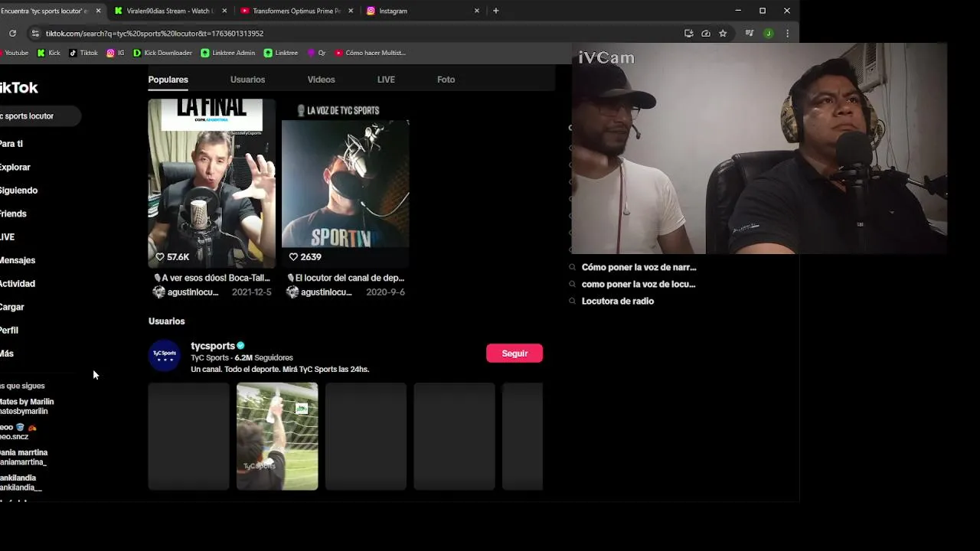This screenshot has height=551, width=980.
Task: Search suggestion Locutora de radio
Action: 618,301
